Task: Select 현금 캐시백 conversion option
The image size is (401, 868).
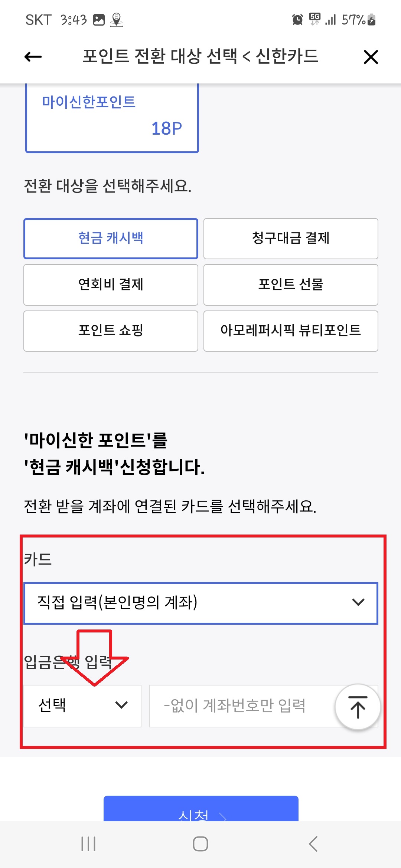Action: [111, 239]
